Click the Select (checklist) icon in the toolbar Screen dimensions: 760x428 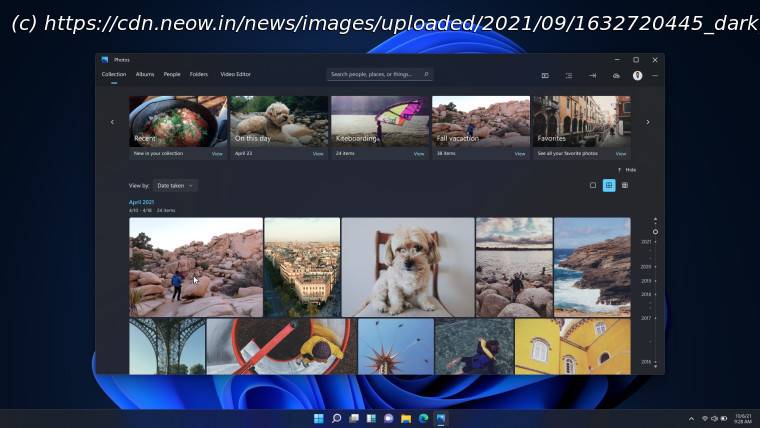568,75
